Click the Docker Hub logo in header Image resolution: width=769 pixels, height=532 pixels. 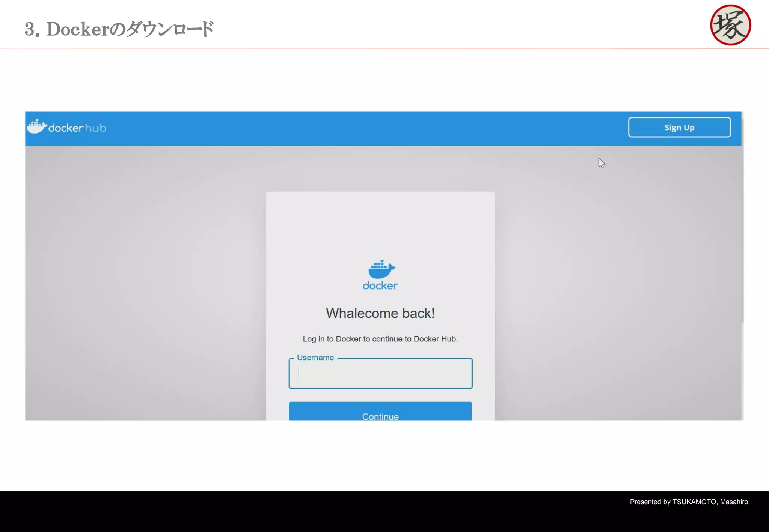(x=66, y=127)
